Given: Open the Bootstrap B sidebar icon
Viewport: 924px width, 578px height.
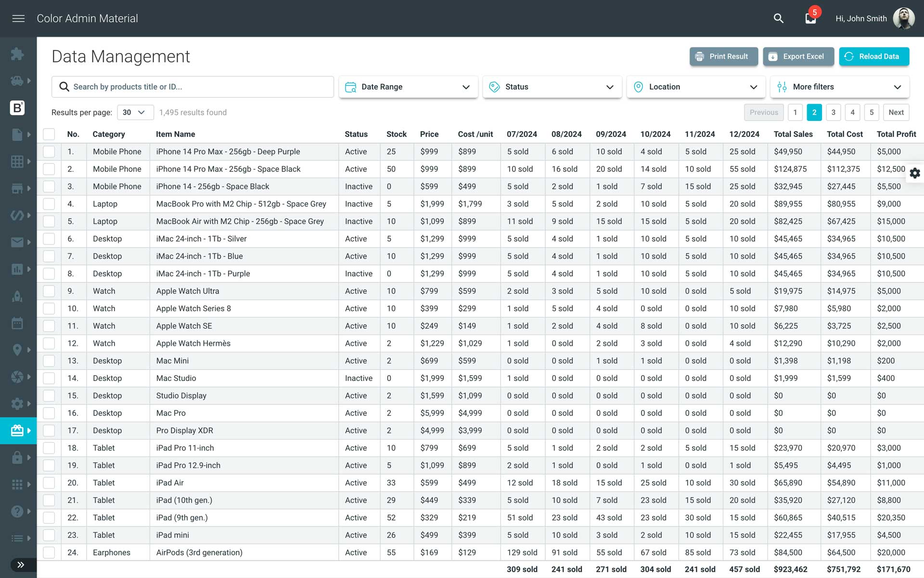Looking at the screenshot, I should click(x=17, y=107).
